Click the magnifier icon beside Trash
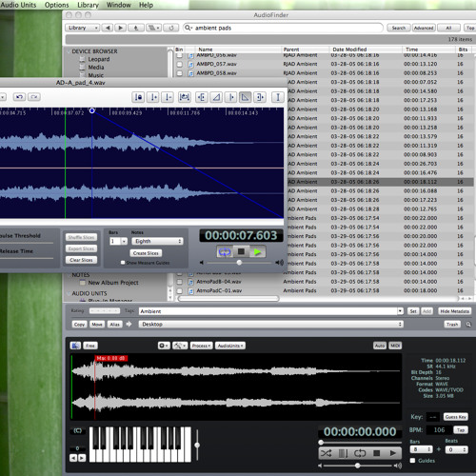 pos(468,325)
